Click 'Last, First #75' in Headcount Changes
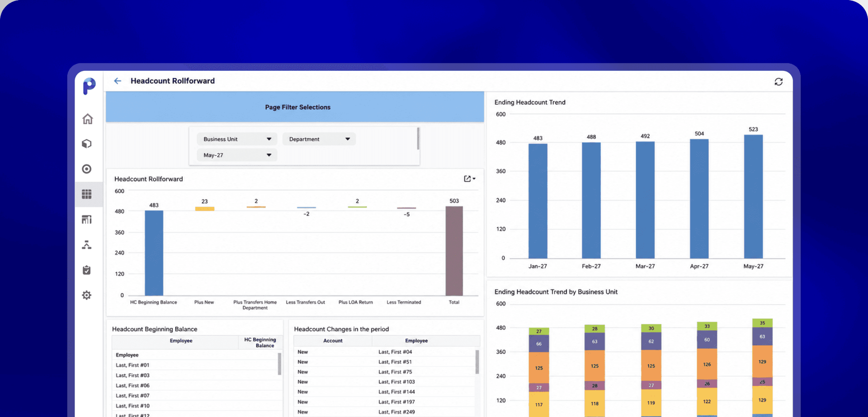Viewport: 868px width, 417px height. tap(395, 372)
